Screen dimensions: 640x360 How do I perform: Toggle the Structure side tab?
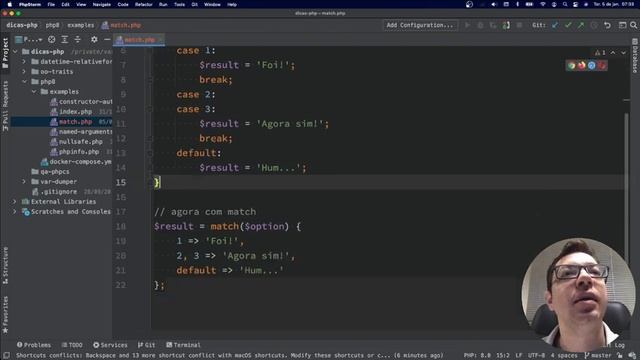coord(5,265)
